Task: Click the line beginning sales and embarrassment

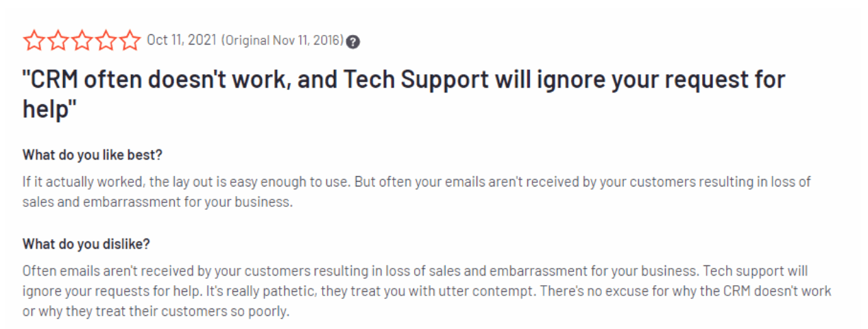Action: tap(158, 204)
